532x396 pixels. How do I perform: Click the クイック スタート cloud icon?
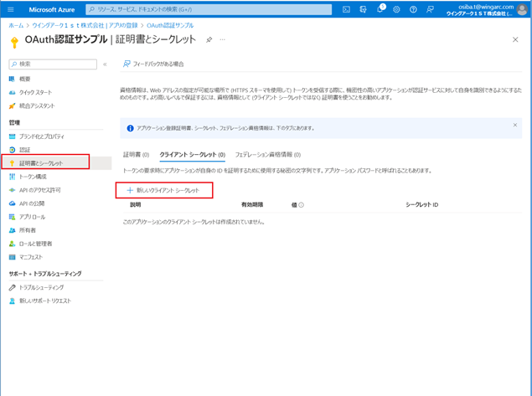click(12, 93)
